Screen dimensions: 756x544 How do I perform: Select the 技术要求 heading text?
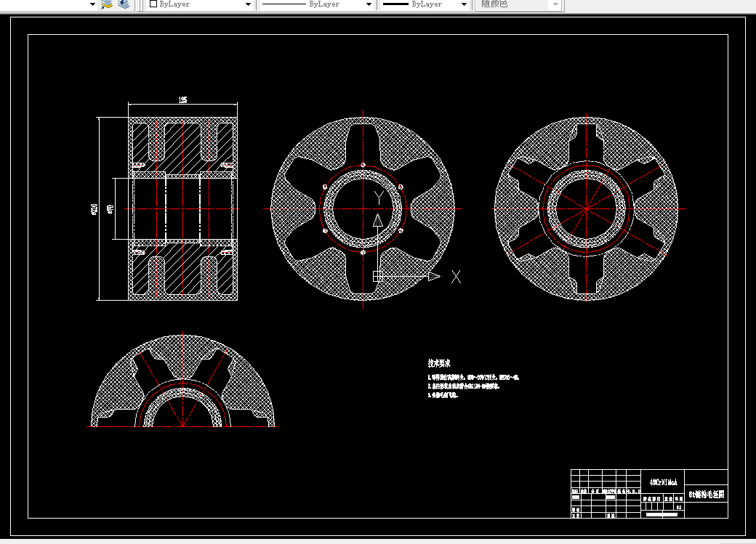439,363
